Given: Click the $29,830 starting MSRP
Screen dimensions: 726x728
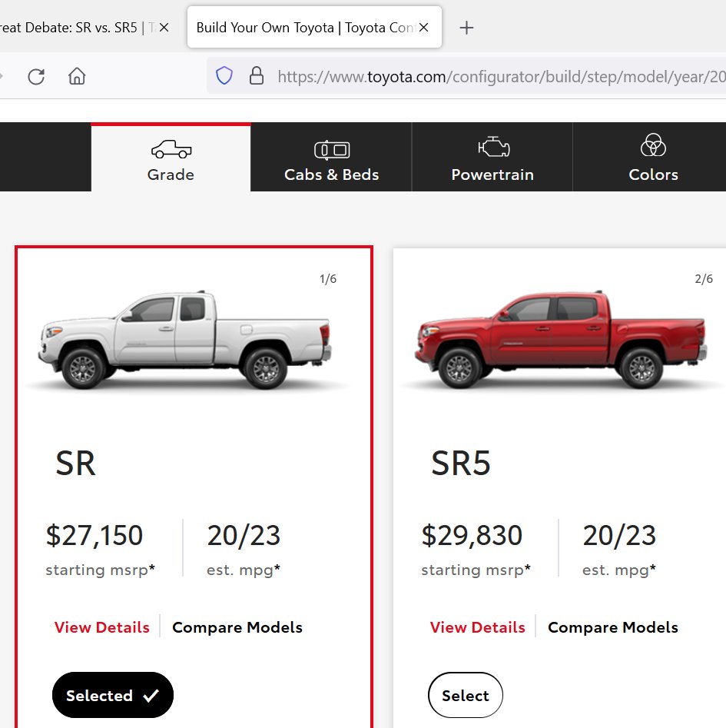Looking at the screenshot, I should 472,535.
